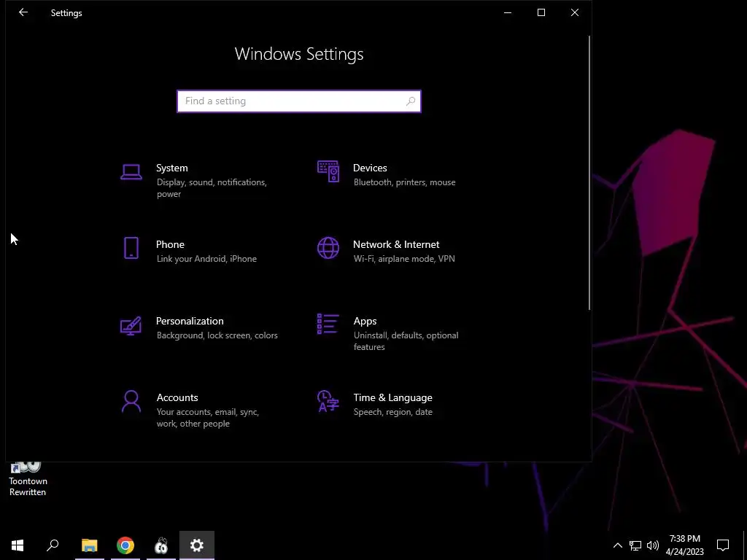Minimize the Settings window
This screenshot has width=747, height=560.
(x=508, y=12)
